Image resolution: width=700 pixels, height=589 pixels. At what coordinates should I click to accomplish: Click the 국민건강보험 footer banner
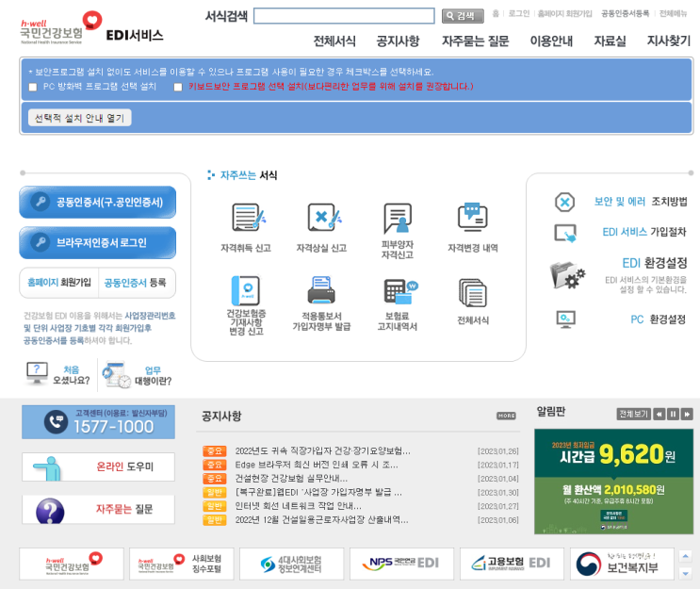(x=72, y=564)
